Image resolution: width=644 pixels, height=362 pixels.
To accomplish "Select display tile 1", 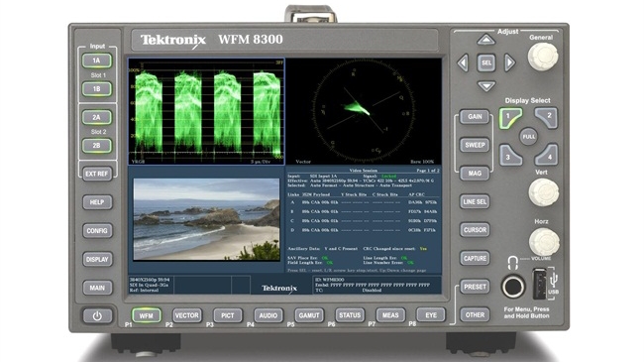I will [x=510, y=118].
